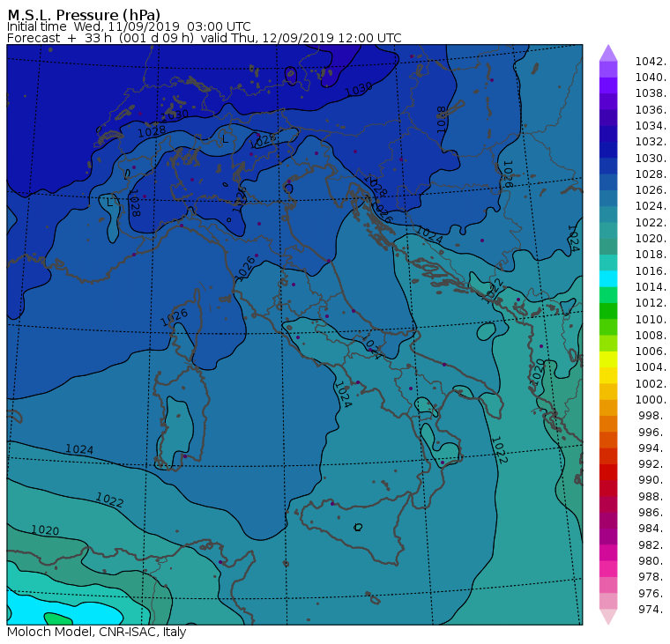Click the "Forecast + 33 h" valid time line
The width and height of the screenshot is (670, 644).
pyautogui.click(x=205, y=38)
